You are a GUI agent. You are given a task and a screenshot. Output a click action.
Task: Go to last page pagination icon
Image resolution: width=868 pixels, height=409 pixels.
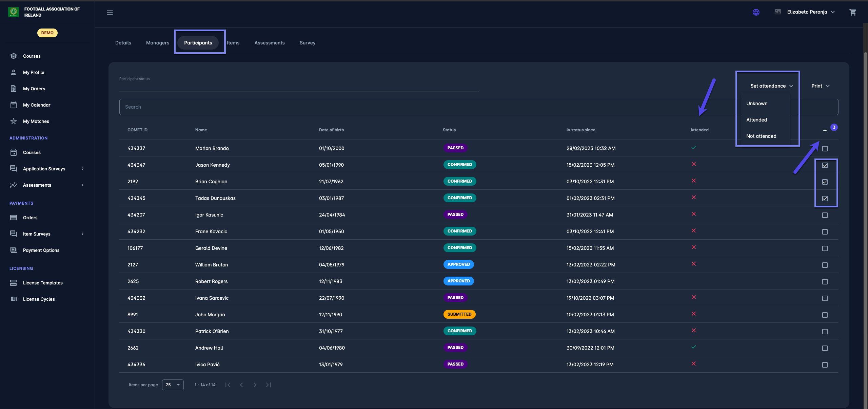coord(269,385)
